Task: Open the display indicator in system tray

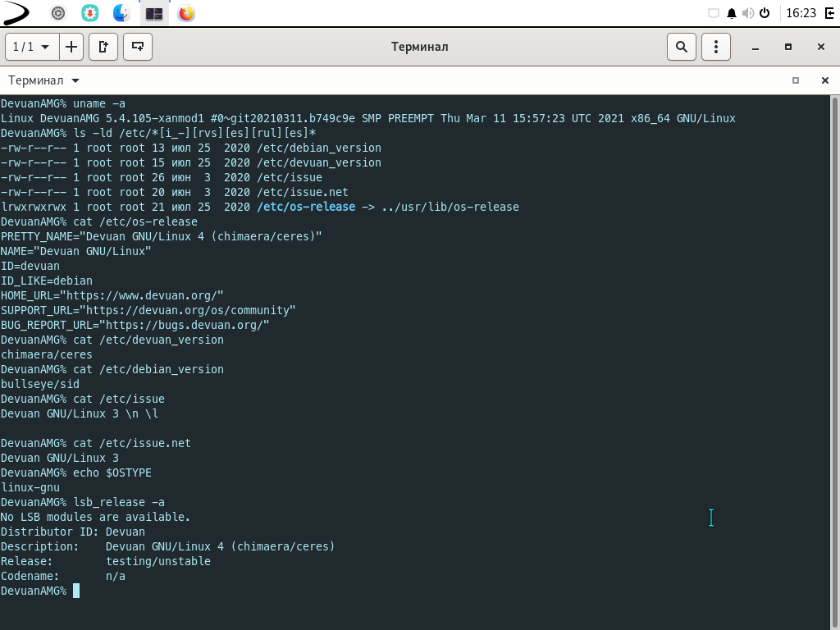Action: (x=714, y=13)
